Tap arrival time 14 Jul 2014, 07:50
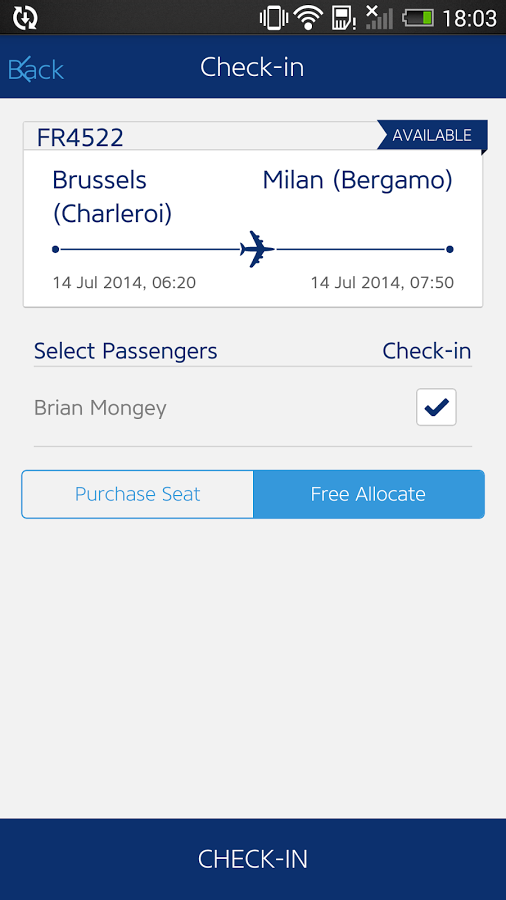 coord(382,282)
